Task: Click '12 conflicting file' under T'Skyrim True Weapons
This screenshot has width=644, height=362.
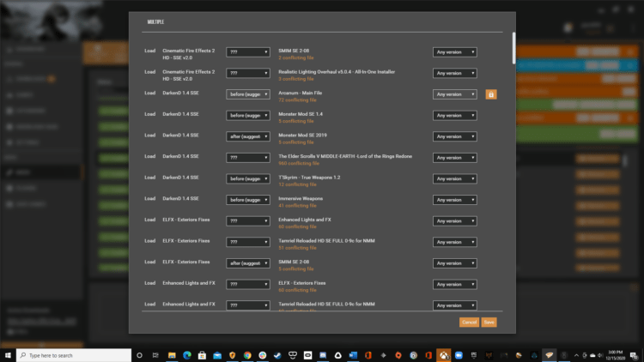Action: [297, 184]
